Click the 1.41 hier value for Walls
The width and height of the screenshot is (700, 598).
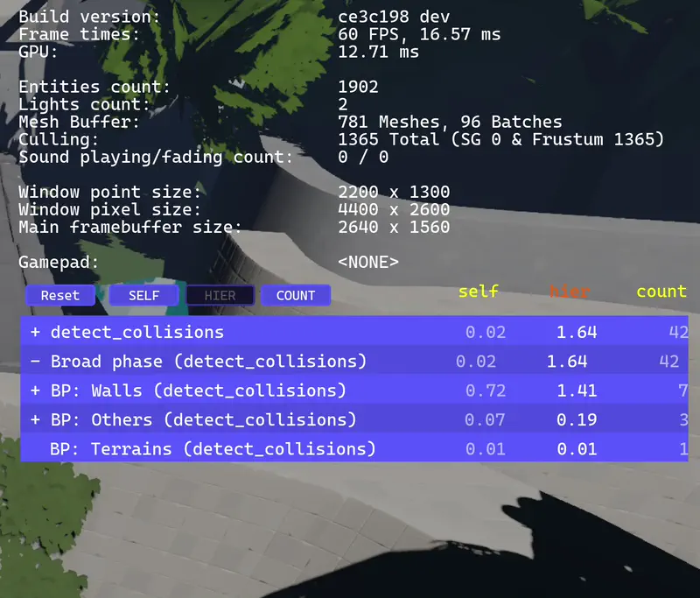point(577,390)
